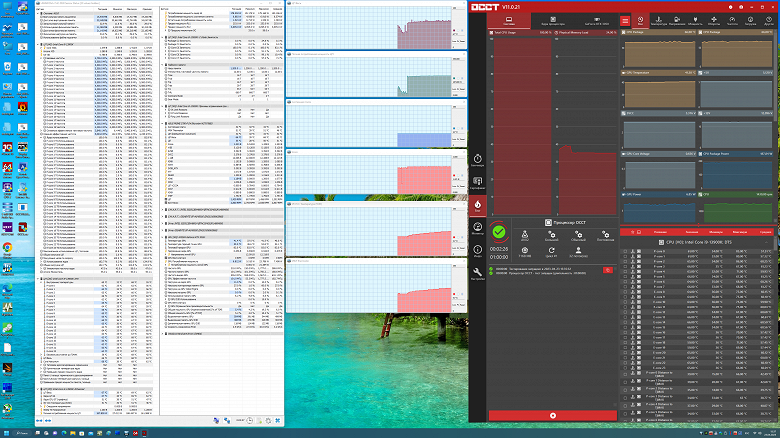Screen dimensions: 780x438
Task: Tick the checkbox for P-core 1 row
Action: click(x=625, y=256)
